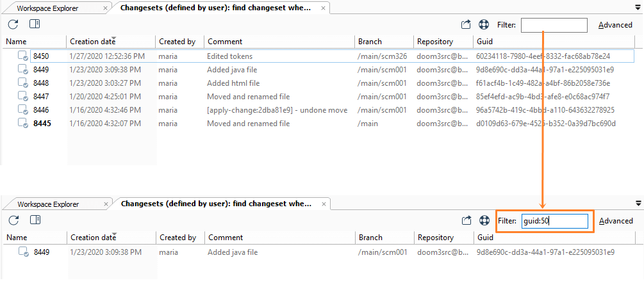Click date '1/16/2020 4:32:07 PM'
This screenshot has width=644, height=292.
pos(106,124)
